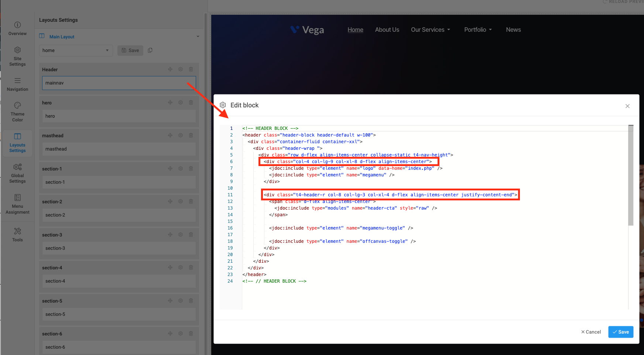Save the Edit block changes
Screen dimensions: 644x355
(x=621, y=332)
